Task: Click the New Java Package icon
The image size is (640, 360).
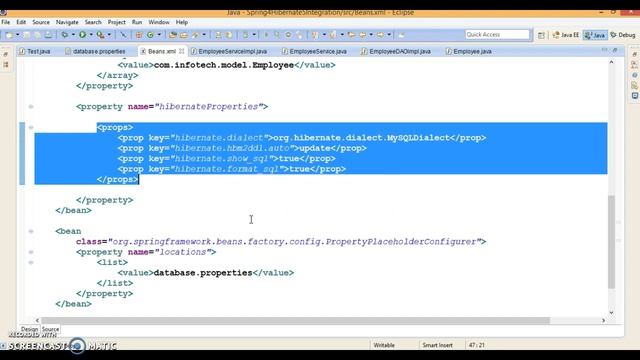Action: 139,35
